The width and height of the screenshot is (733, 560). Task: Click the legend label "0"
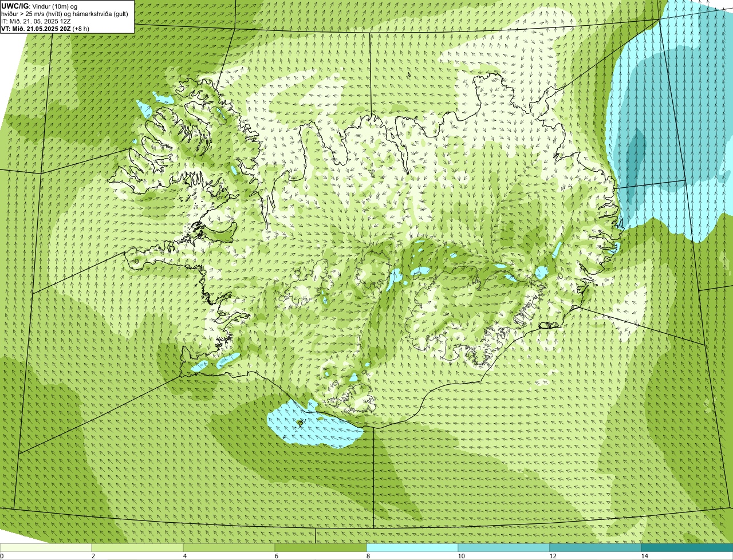point(2,556)
